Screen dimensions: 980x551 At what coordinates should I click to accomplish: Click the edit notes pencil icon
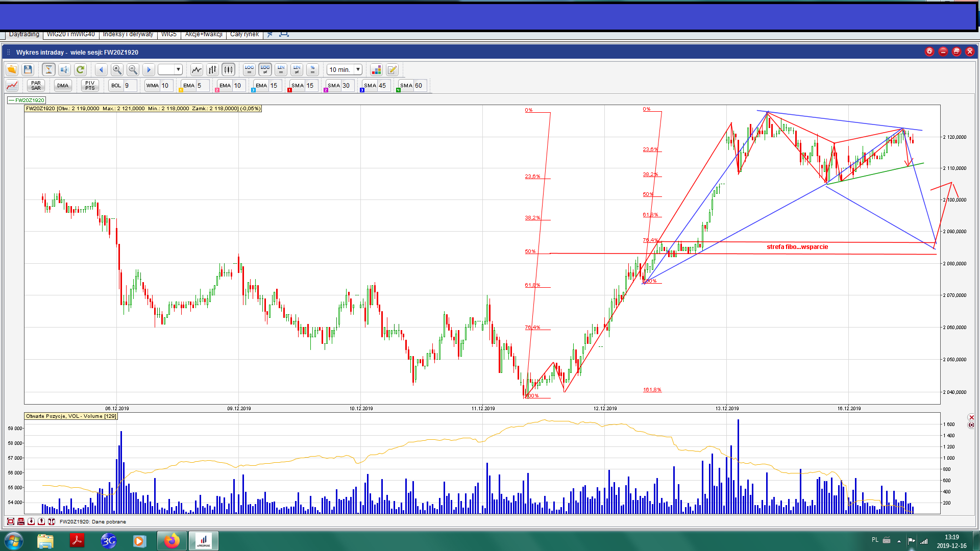click(x=392, y=70)
